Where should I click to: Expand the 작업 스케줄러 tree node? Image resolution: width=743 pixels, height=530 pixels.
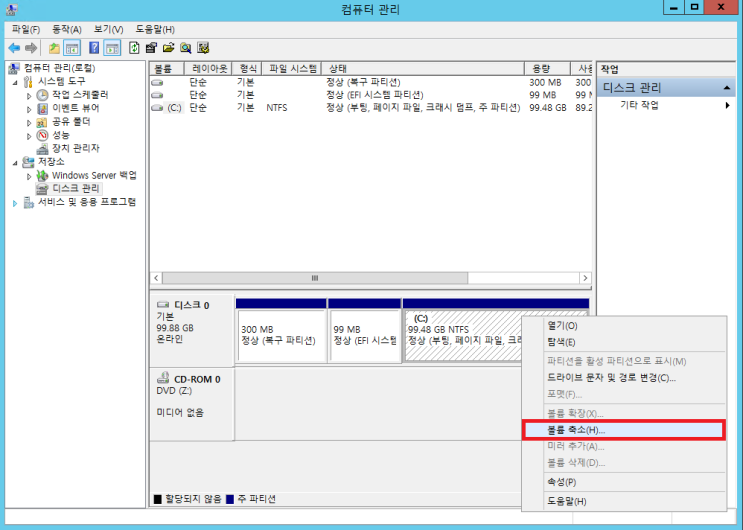[29, 96]
